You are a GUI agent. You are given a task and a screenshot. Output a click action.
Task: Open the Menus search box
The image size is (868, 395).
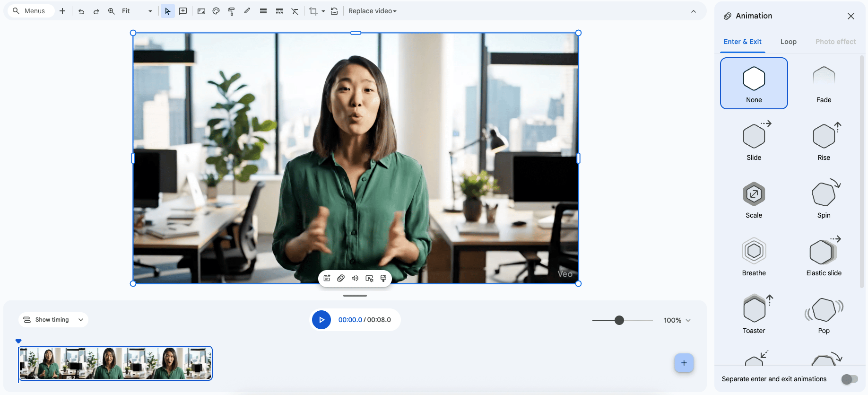(31, 11)
